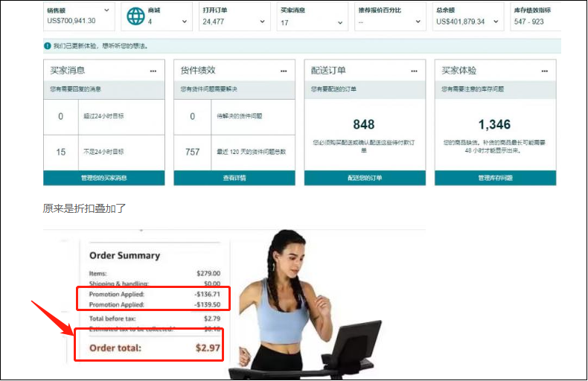Click the globe icon in the 商城 box
Image resolution: width=588 pixels, height=381 pixels.
pos(135,16)
